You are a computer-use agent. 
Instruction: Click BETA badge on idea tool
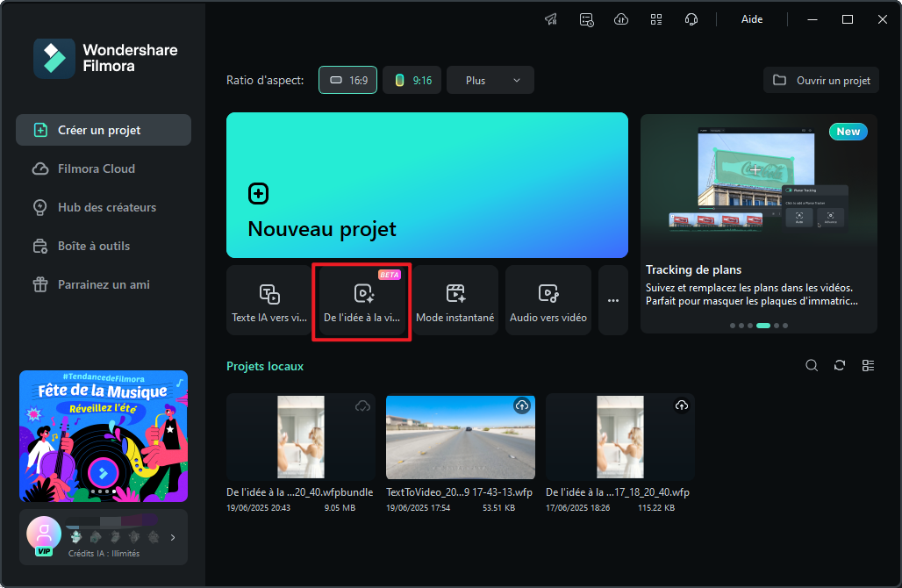tap(390, 275)
